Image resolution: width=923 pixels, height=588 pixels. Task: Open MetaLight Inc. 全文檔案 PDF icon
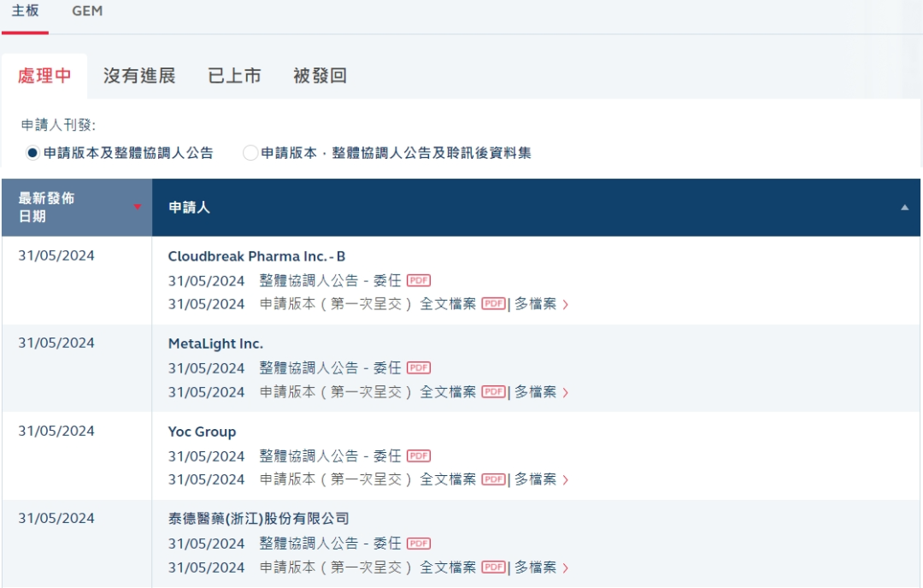[493, 392]
